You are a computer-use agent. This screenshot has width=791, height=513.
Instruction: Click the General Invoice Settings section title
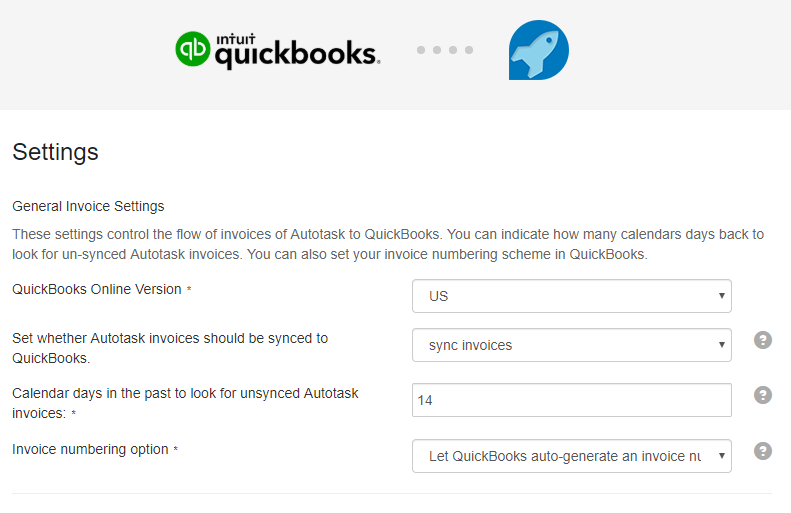point(88,206)
